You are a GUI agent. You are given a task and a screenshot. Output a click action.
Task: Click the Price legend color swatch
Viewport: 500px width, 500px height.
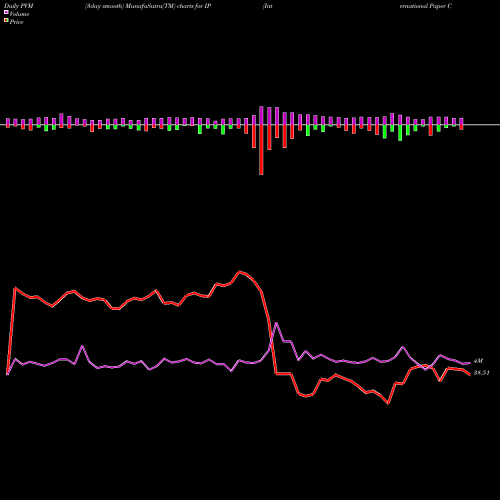tap(6, 21)
